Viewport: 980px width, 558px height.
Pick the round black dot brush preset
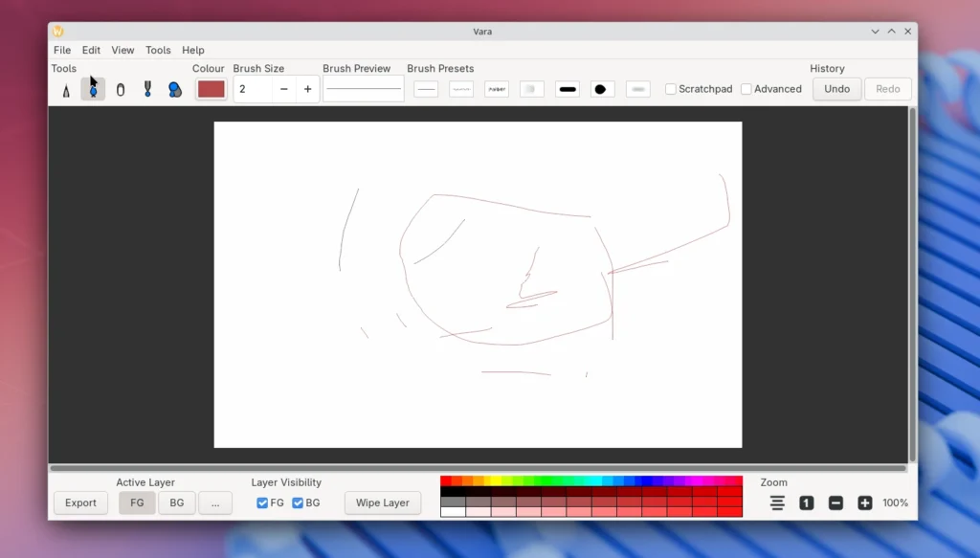click(602, 89)
